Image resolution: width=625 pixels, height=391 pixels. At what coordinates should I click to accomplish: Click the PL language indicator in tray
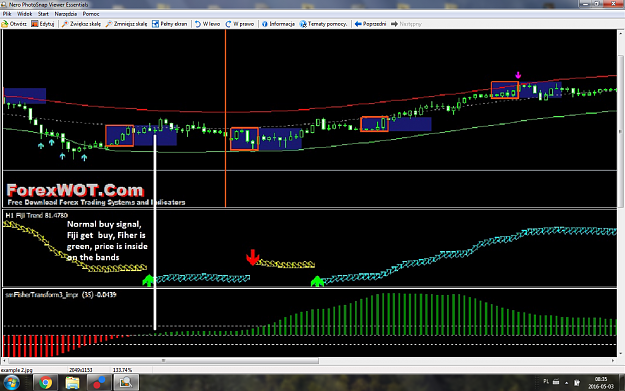tap(546, 382)
